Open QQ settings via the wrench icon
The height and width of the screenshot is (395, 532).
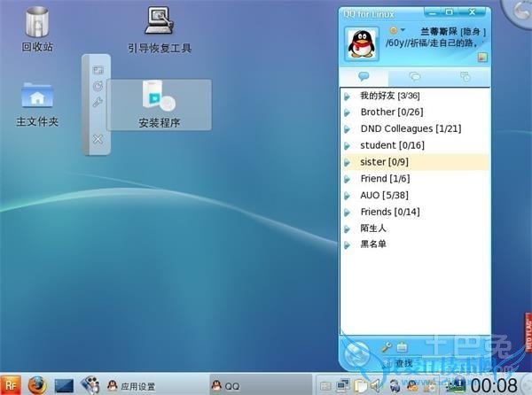click(386, 347)
